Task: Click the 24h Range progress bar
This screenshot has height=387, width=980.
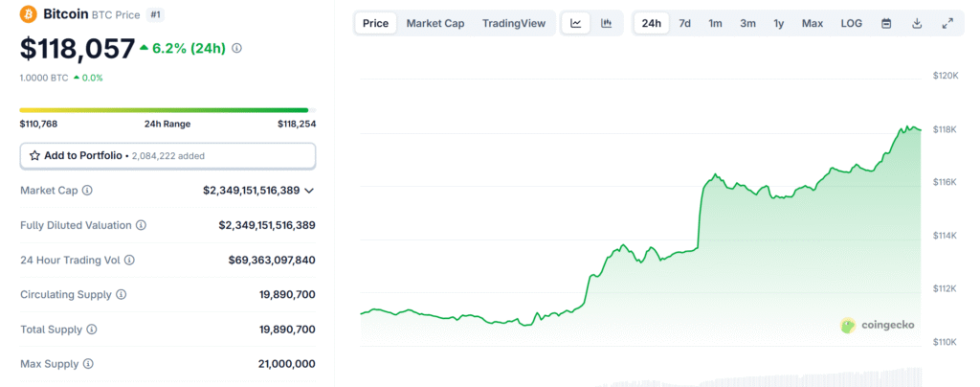Action: pos(164,110)
